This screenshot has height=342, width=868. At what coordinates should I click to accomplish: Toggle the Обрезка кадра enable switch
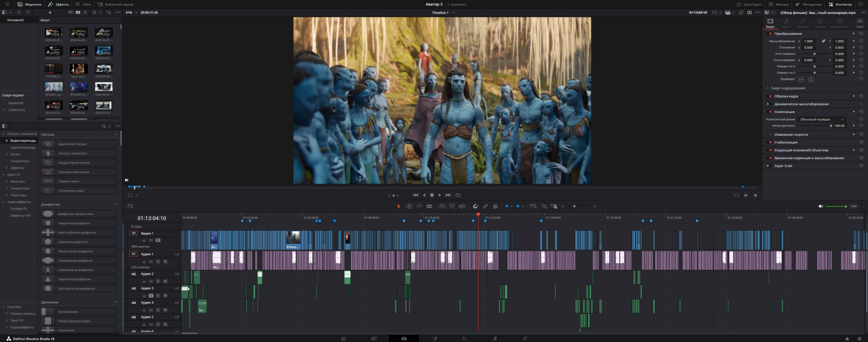point(770,96)
